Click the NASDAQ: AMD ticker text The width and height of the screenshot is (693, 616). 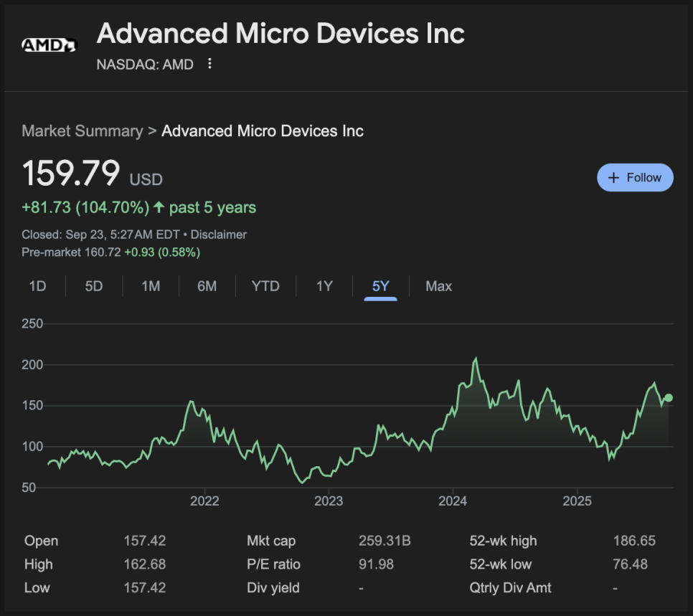tap(145, 65)
